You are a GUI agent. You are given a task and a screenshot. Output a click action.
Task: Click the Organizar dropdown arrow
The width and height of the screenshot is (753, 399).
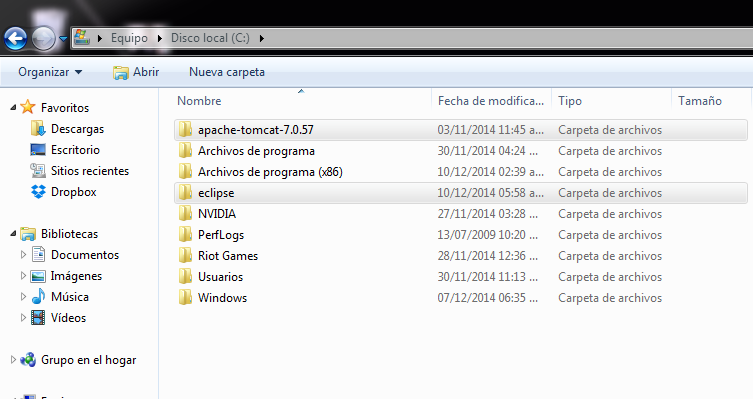pyautogui.click(x=78, y=72)
